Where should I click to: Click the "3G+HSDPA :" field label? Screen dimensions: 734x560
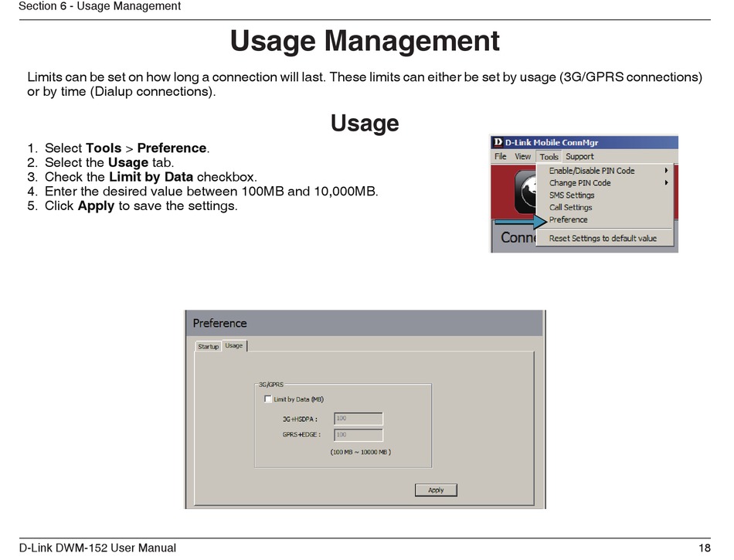click(300, 419)
